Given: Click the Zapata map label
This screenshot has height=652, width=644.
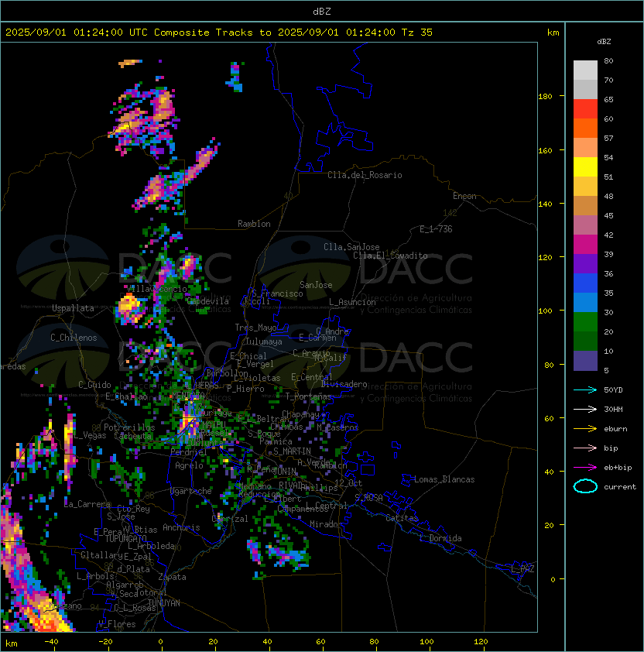Looking at the screenshot, I should [172, 577].
